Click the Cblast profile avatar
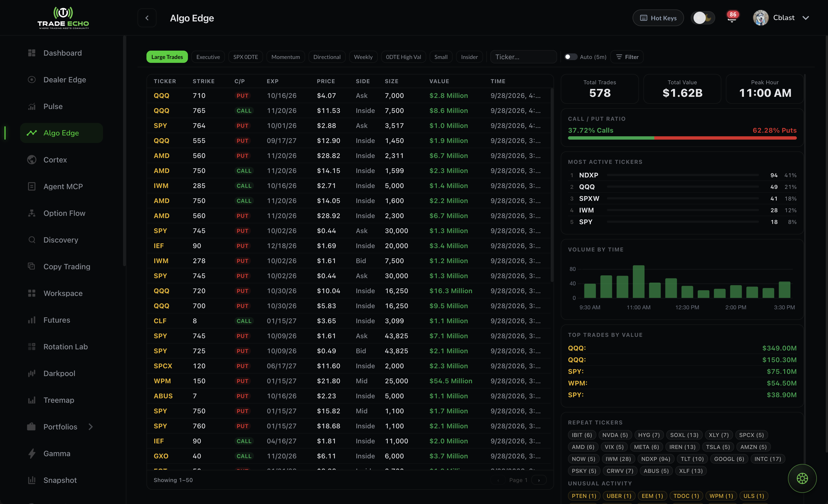Image resolution: width=828 pixels, height=504 pixels. point(761,18)
